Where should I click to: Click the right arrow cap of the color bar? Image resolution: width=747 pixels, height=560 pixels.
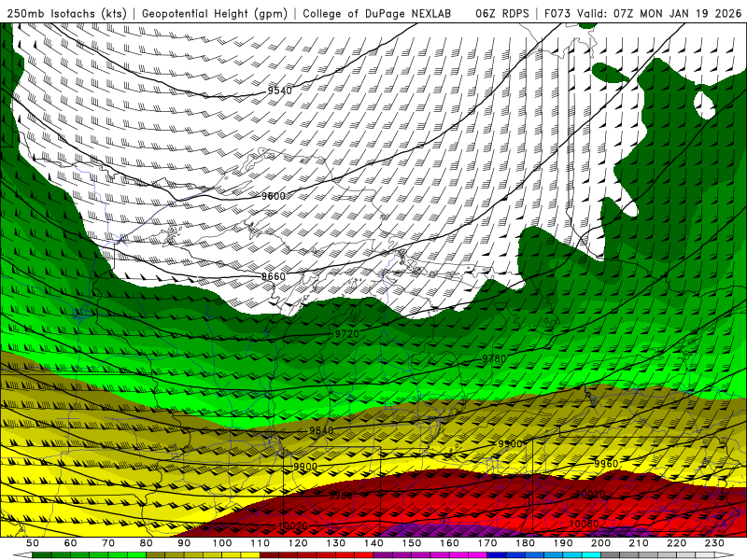click(725, 555)
